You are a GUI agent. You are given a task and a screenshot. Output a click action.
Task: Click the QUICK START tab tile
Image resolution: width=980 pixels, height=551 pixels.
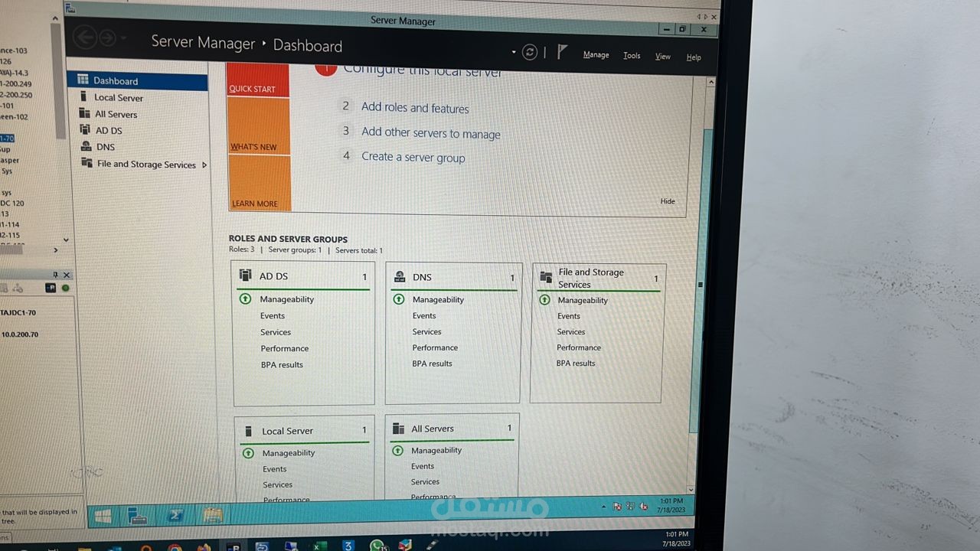(x=259, y=81)
